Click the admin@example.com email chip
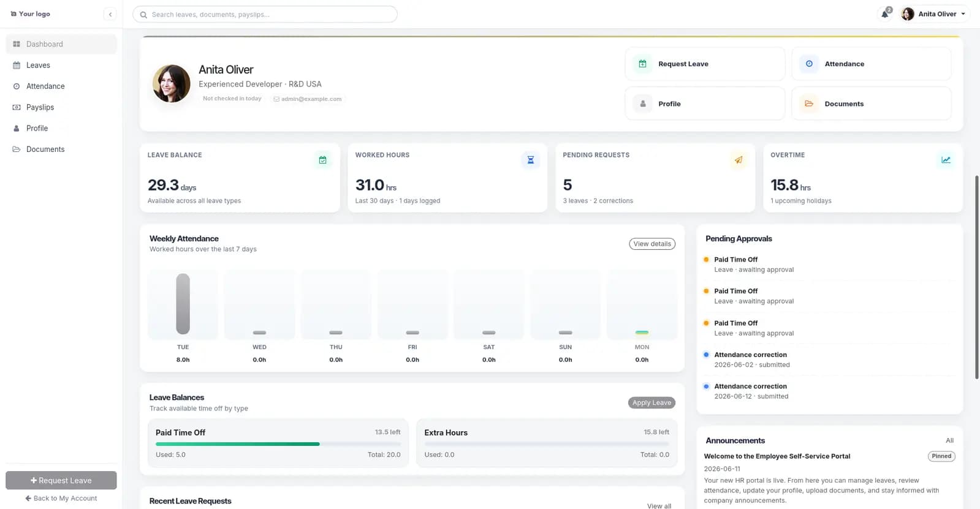This screenshot has width=980, height=509. (x=308, y=99)
